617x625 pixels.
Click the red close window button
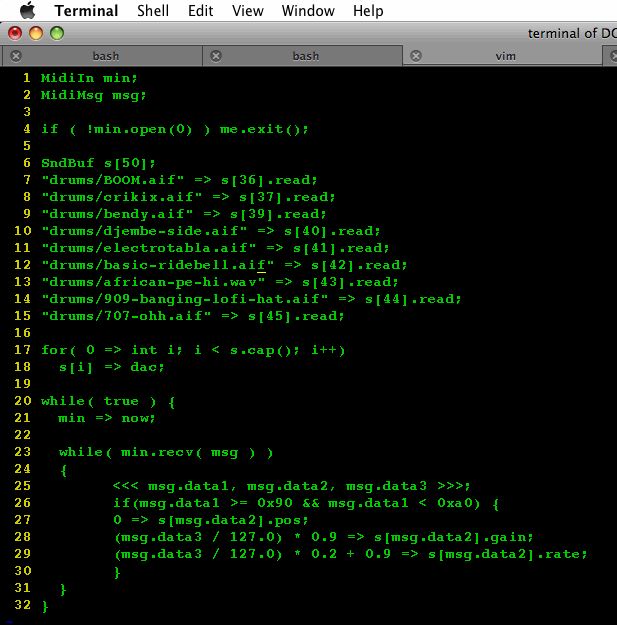click(x=15, y=33)
